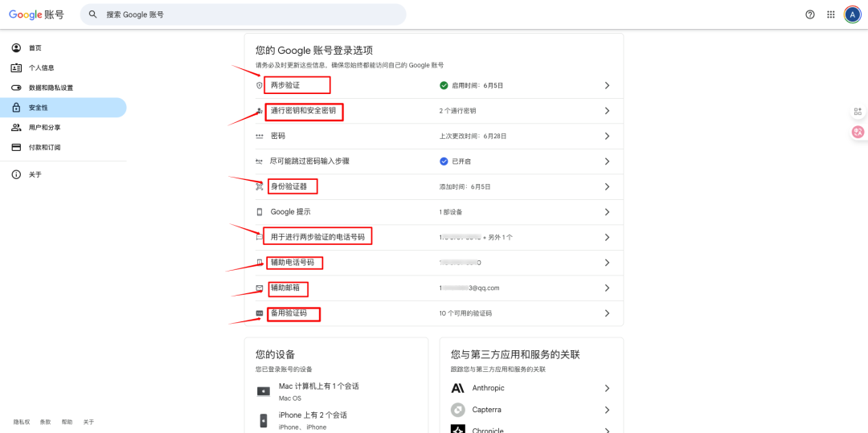Click the 首页 sidebar icon
The height and width of the screenshot is (433, 868).
17,48
